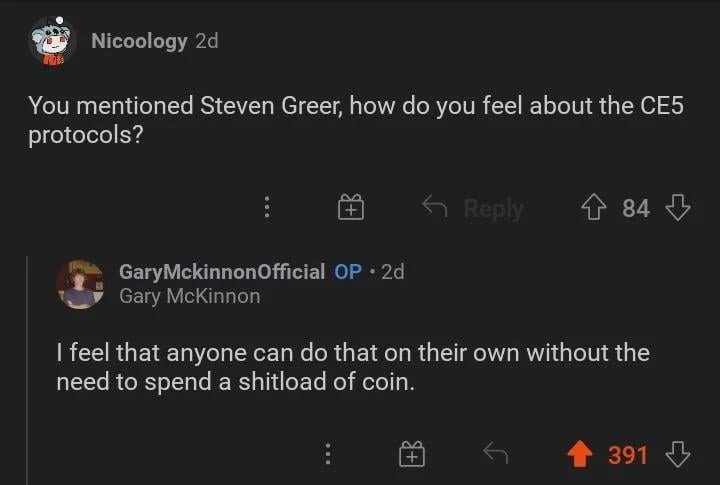Click the blue OP label

pos(348,272)
